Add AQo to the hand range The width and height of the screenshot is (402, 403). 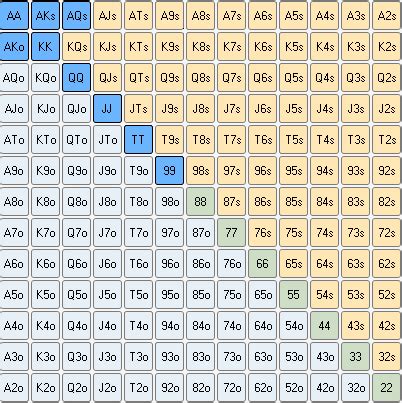(x=14, y=77)
